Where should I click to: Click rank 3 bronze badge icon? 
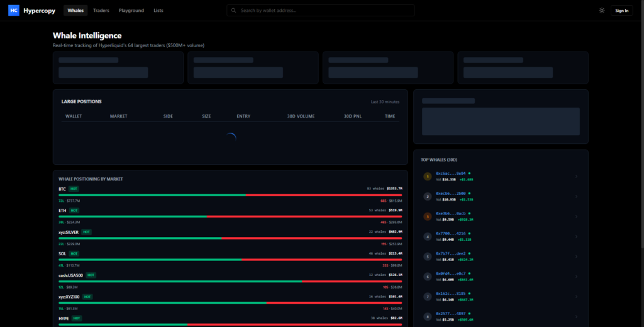click(428, 216)
